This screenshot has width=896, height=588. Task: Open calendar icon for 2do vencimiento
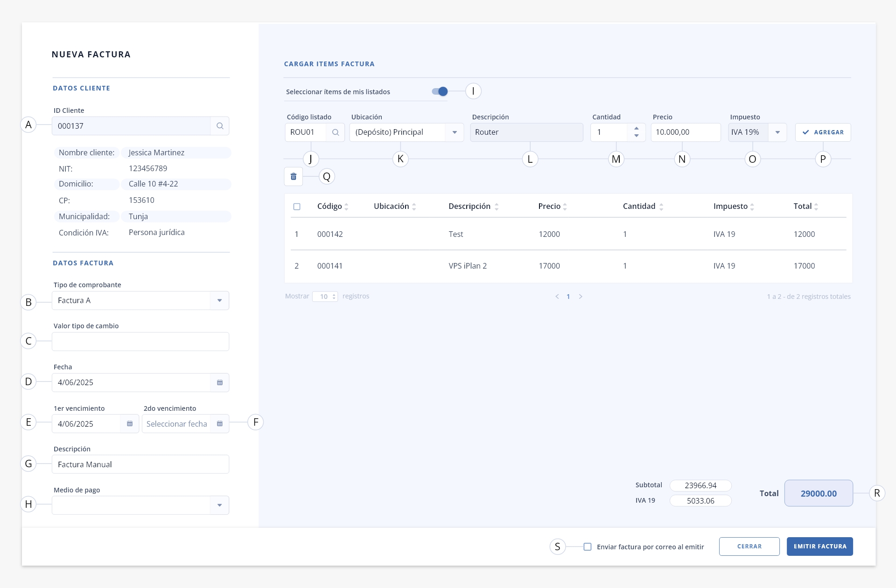(220, 424)
